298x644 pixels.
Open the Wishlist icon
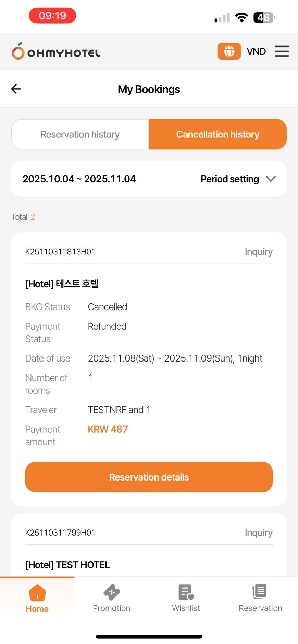tap(186, 592)
